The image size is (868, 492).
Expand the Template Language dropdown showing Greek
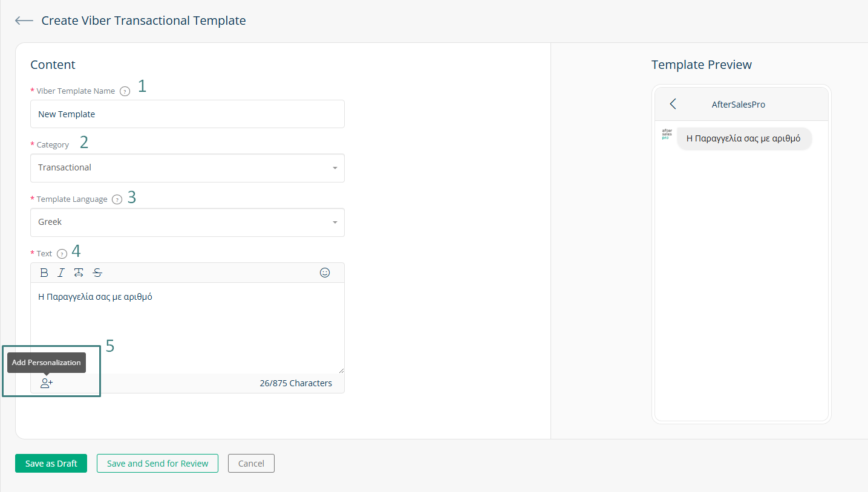coord(188,222)
